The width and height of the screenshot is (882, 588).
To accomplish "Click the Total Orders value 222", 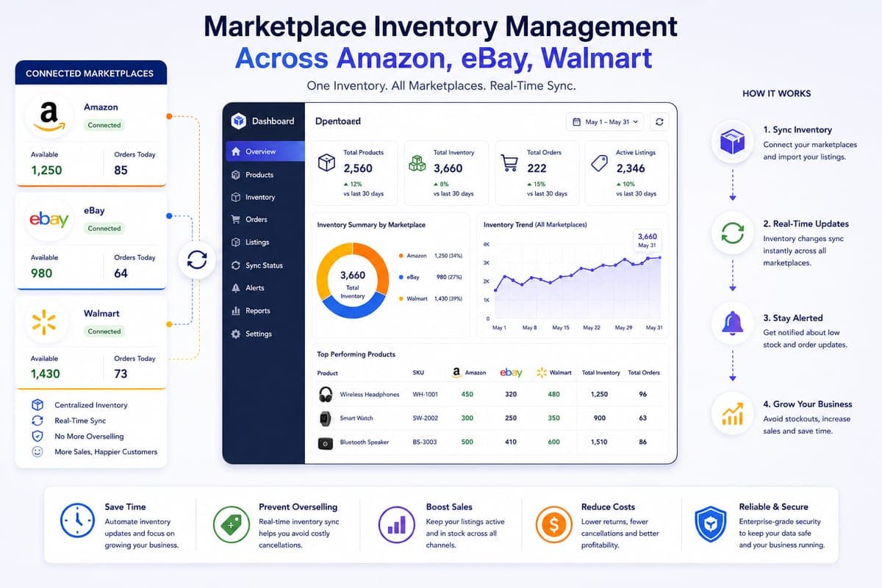I will coord(539,168).
